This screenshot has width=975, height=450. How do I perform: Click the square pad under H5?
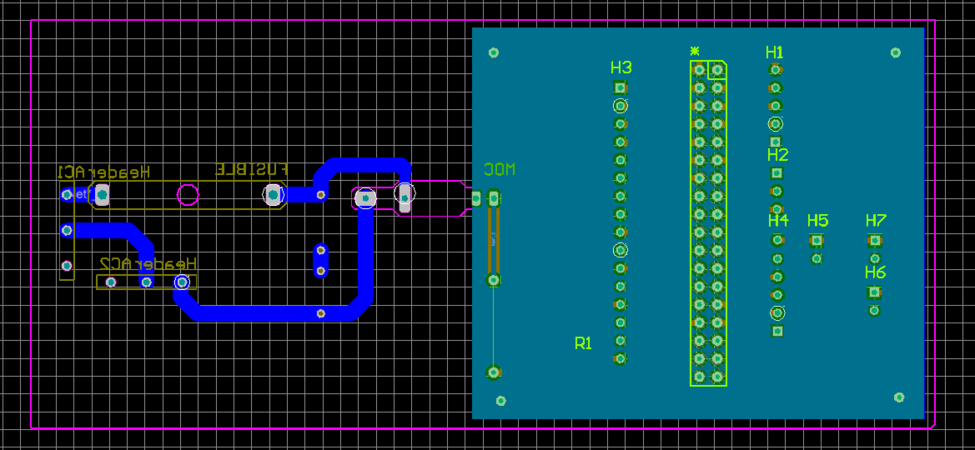pyautogui.click(x=817, y=240)
